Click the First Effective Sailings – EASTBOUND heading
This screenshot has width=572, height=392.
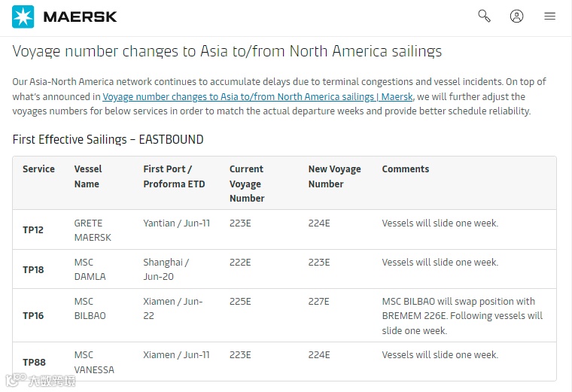pos(108,140)
